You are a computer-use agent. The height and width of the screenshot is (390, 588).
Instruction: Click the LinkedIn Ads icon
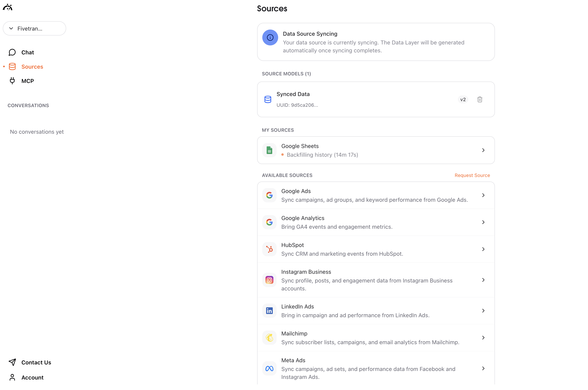[269, 310]
